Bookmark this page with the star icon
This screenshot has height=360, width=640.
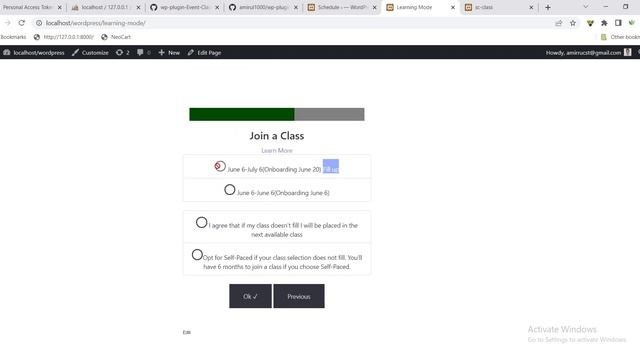click(573, 23)
